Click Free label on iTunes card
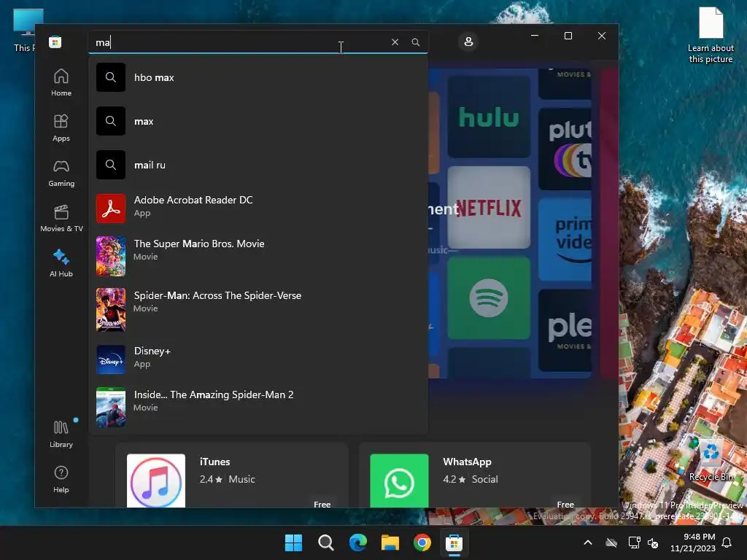747x560 pixels. [x=322, y=504]
